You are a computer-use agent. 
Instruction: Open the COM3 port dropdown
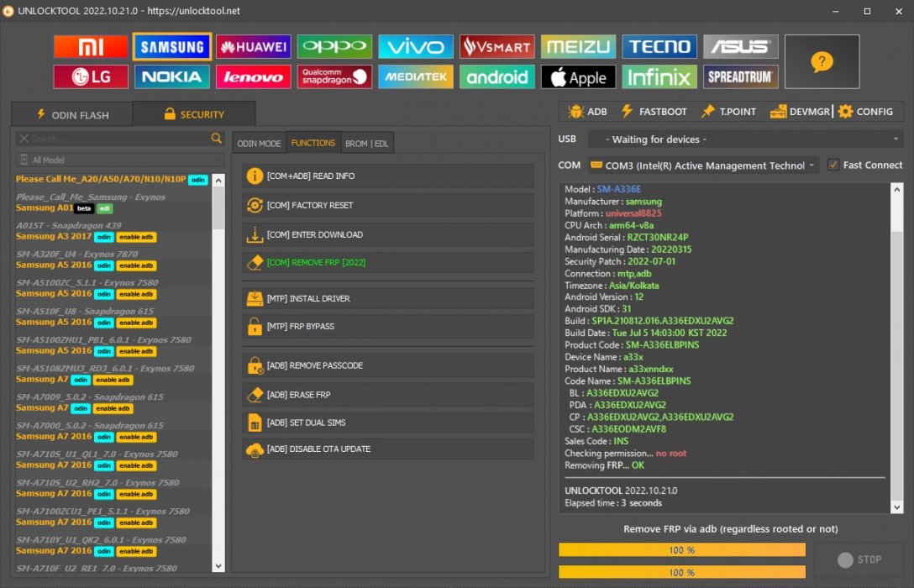(x=703, y=165)
